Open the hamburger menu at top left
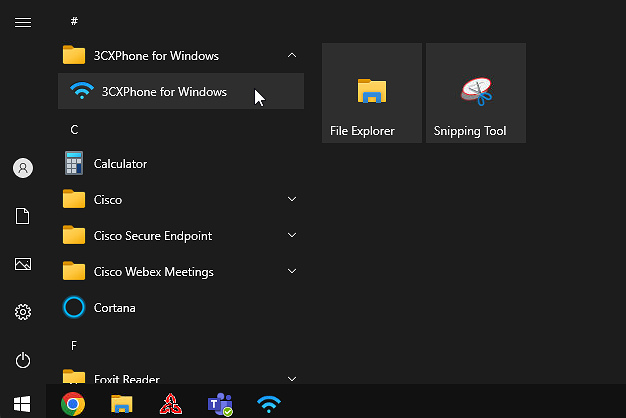 point(23,22)
